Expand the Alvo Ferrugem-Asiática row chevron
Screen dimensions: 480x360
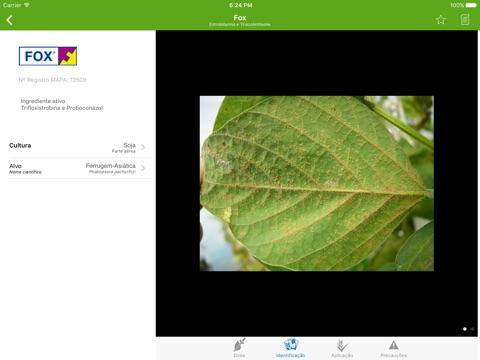[143, 168]
